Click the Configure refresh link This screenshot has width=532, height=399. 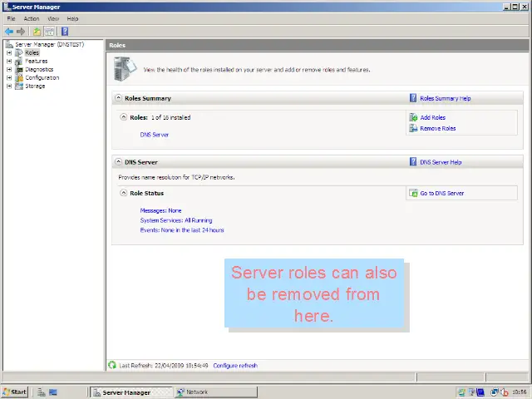click(x=235, y=366)
